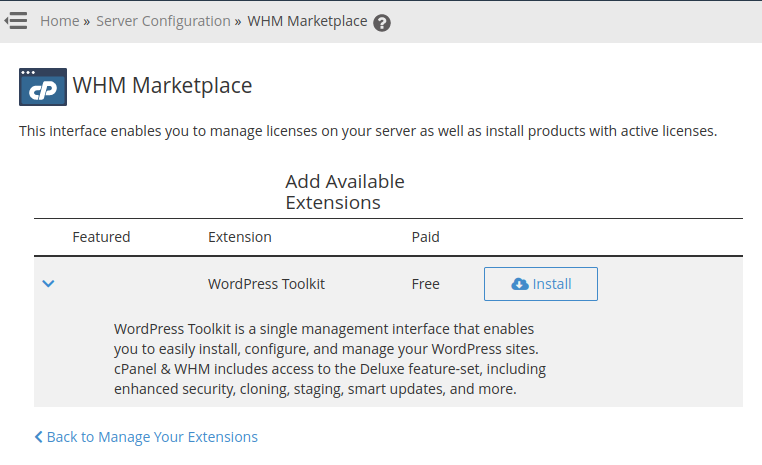The width and height of the screenshot is (762, 465).
Task: Click the Free price label
Action: pyautogui.click(x=425, y=284)
